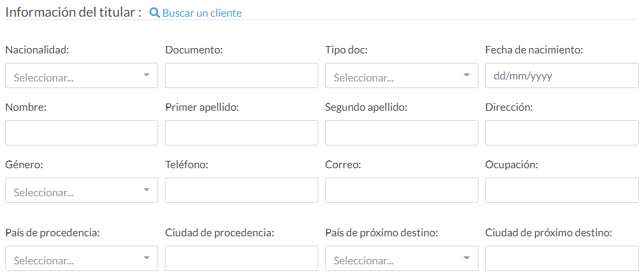Expand the Género dropdown
This screenshot has width=644, height=275.
[81, 190]
